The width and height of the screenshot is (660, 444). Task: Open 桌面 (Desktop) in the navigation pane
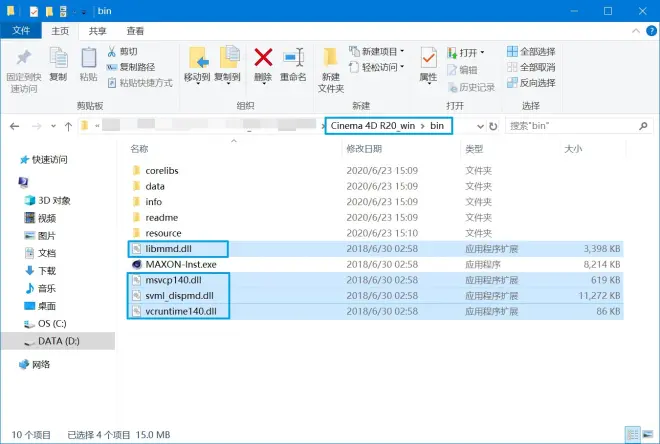tap(40, 306)
